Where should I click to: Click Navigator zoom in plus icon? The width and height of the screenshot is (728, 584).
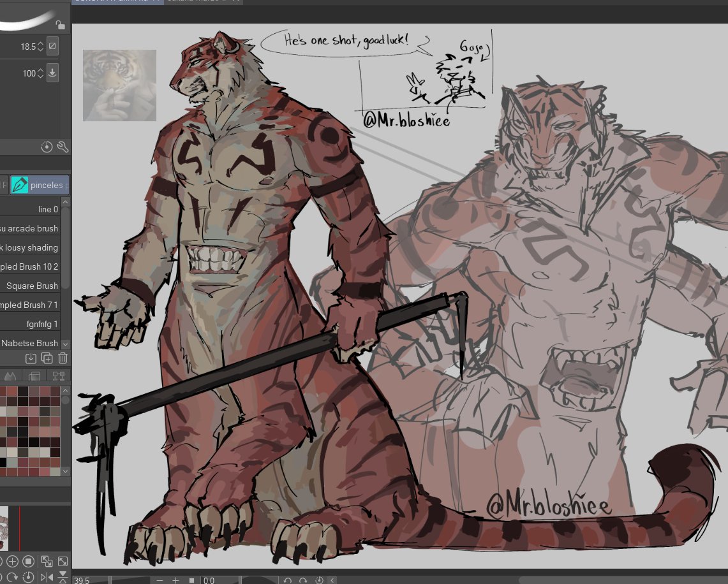[x=13, y=561]
